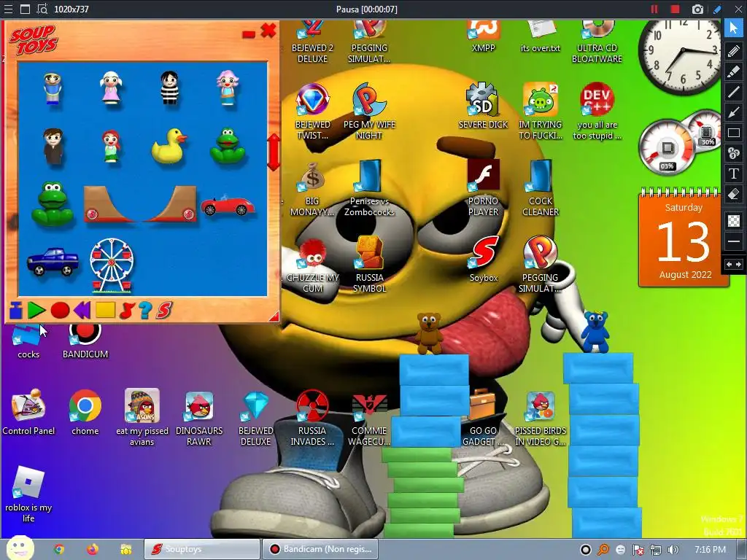Select the text T tool

734,174
